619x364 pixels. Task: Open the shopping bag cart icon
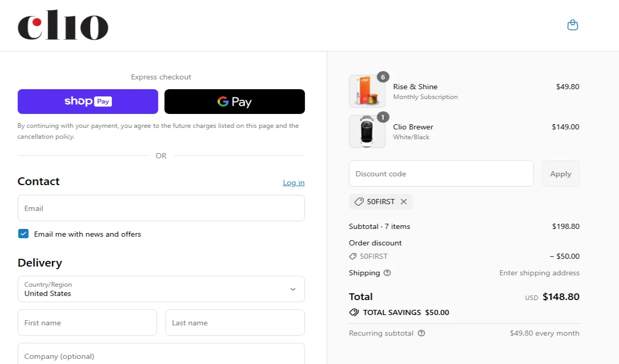coord(573,25)
